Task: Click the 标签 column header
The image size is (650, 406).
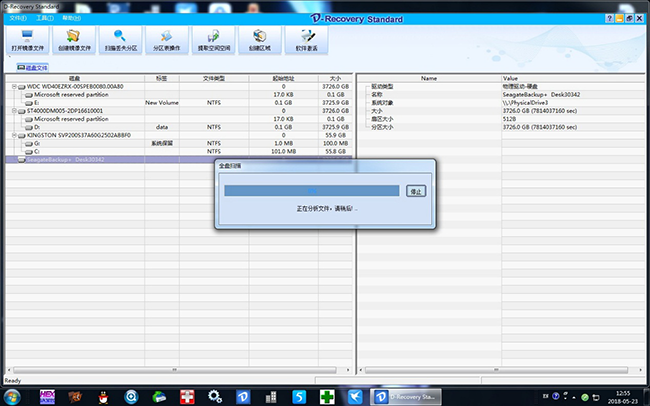Action: pyautogui.click(x=162, y=78)
